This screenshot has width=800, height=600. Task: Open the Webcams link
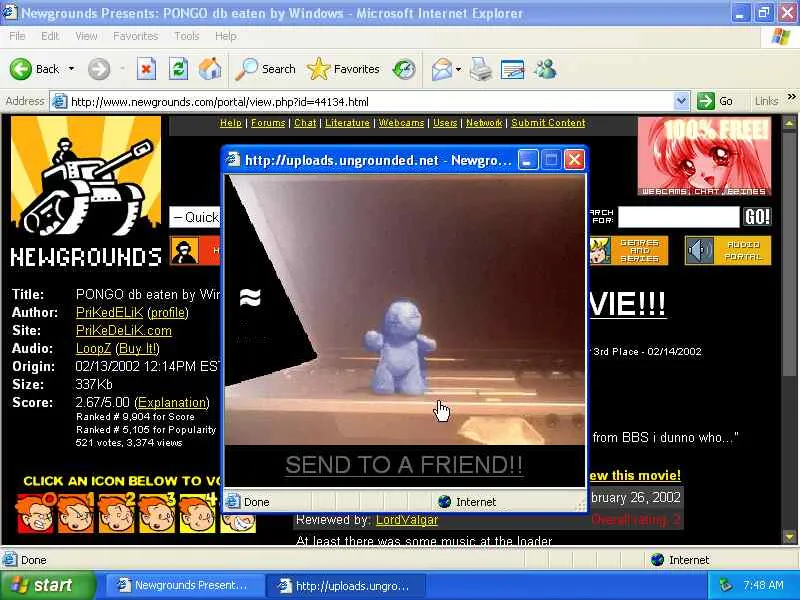pyautogui.click(x=402, y=123)
